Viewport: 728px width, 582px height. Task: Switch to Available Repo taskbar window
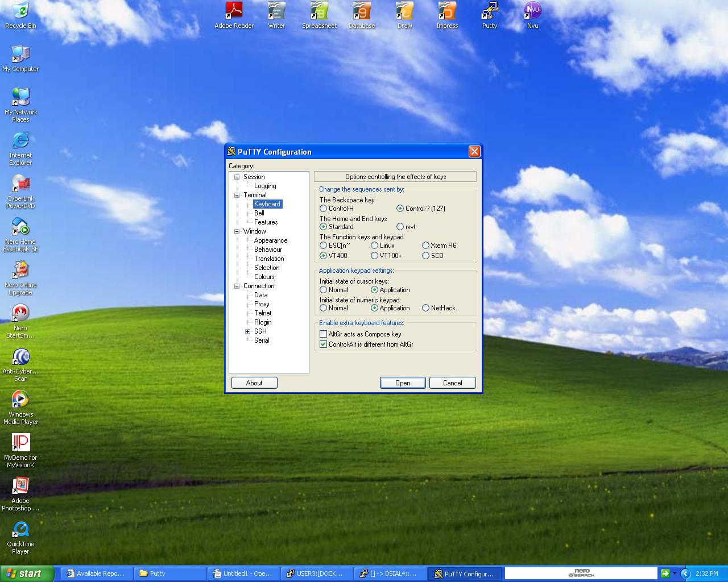tap(97, 573)
